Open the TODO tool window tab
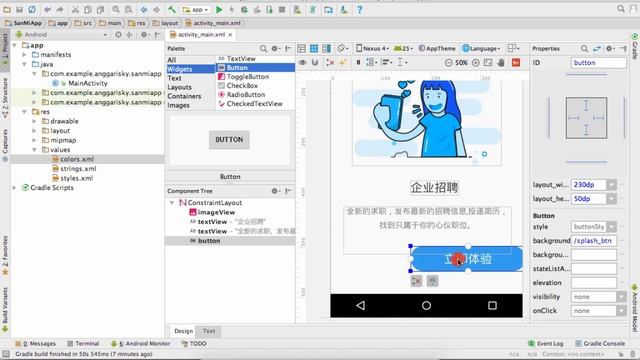The height and width of the screenshot is (360, 640). [x=194, y=344]
